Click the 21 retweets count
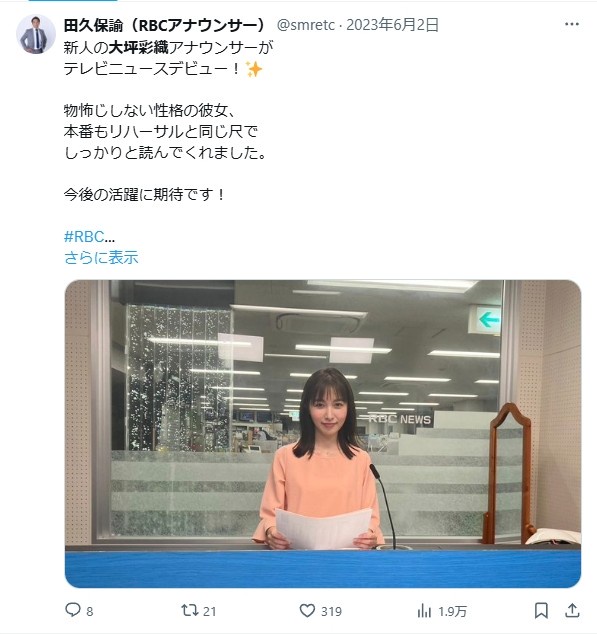 pos(209,611)
